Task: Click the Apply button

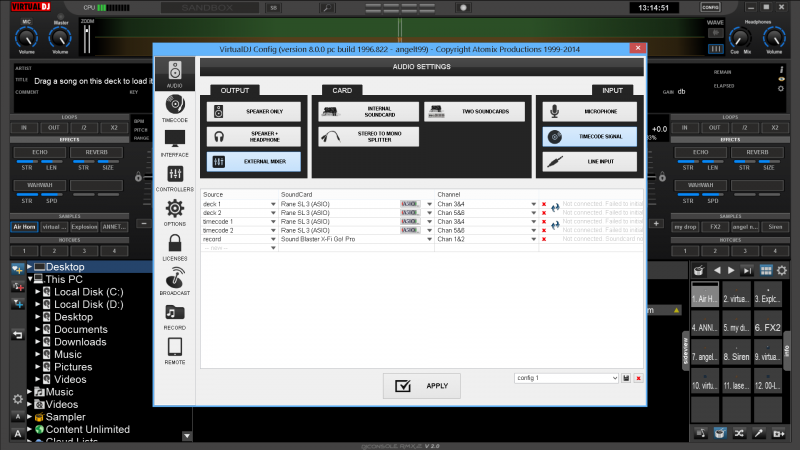Action: point(422,385)
